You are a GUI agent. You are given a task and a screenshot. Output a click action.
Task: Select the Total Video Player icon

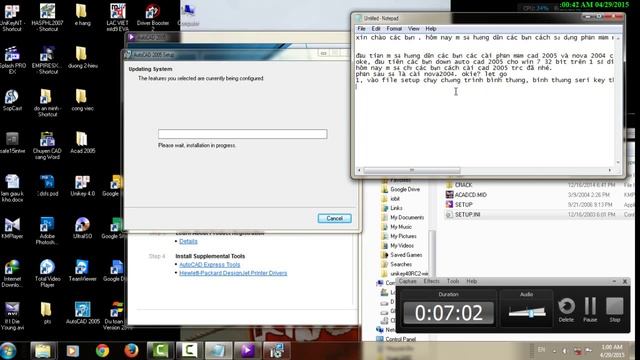47,274
